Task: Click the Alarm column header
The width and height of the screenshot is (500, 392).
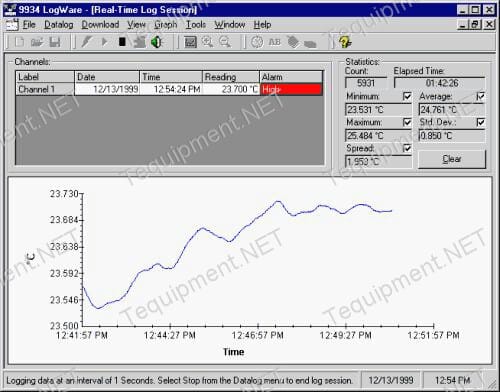Action: tap(291, 77)
